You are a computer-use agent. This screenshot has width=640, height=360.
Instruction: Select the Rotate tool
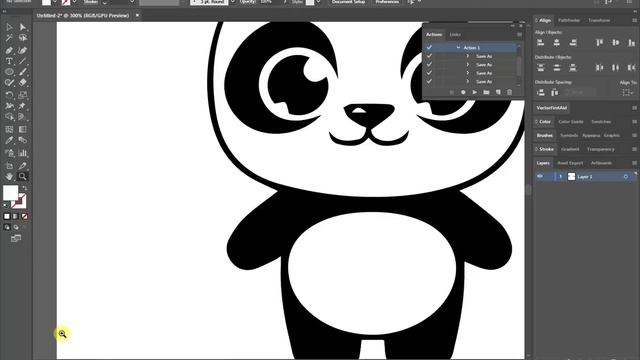pyautogui.click(x=9, y=95)
